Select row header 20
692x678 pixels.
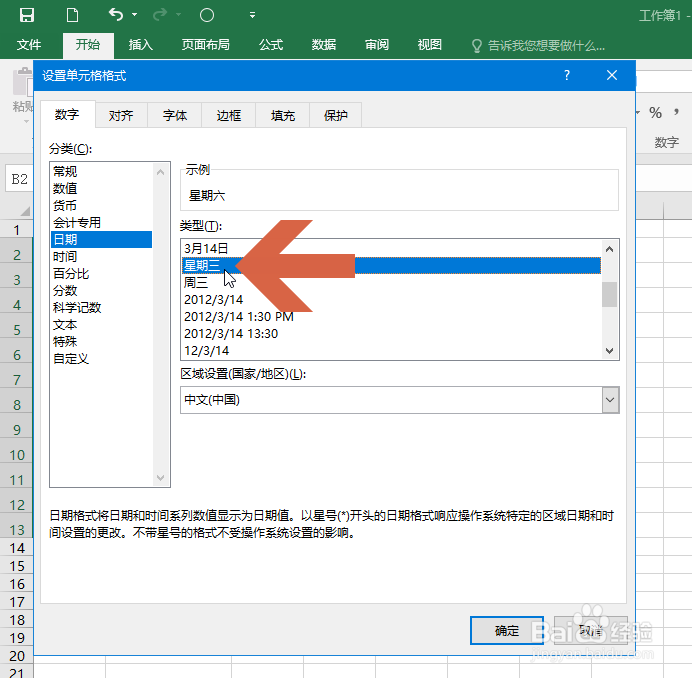coord(17,656)
